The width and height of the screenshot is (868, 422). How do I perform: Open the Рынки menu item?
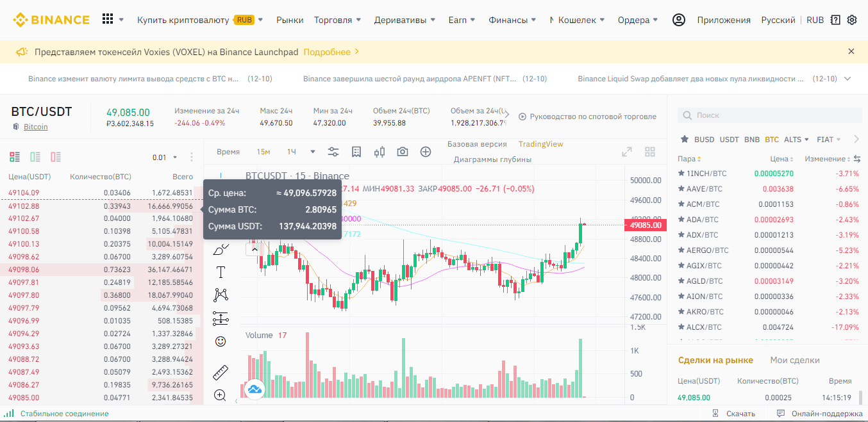[x=290, y=20]
